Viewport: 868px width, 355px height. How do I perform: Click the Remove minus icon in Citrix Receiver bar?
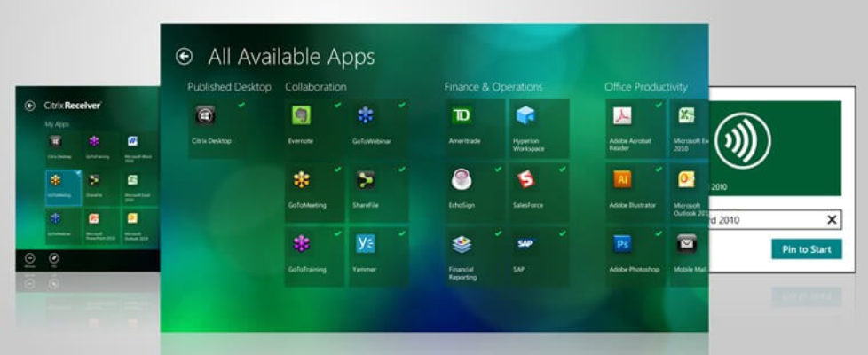coord(30,258)
